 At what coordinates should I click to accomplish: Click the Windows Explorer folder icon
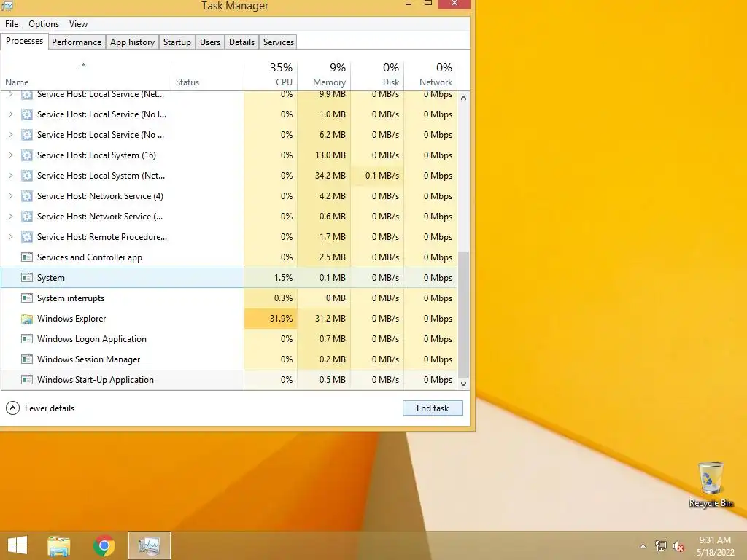(x=27, y=319)
